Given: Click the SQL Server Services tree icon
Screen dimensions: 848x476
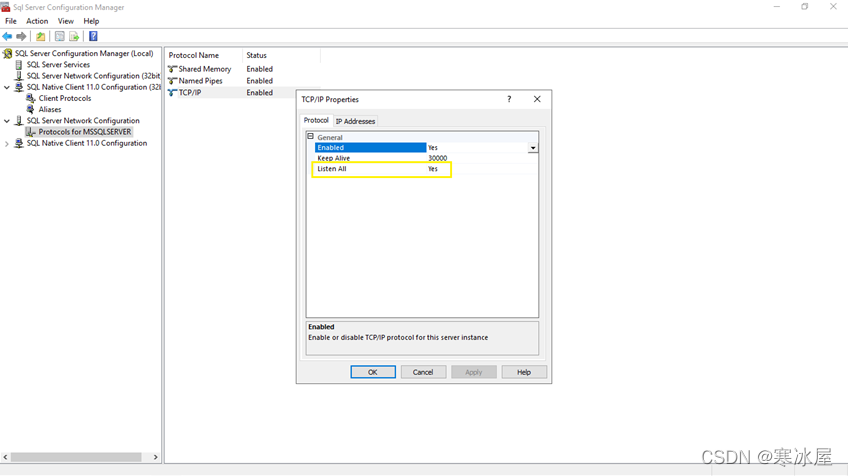Looking at the screenshot, I should click(x=19, y=64).
